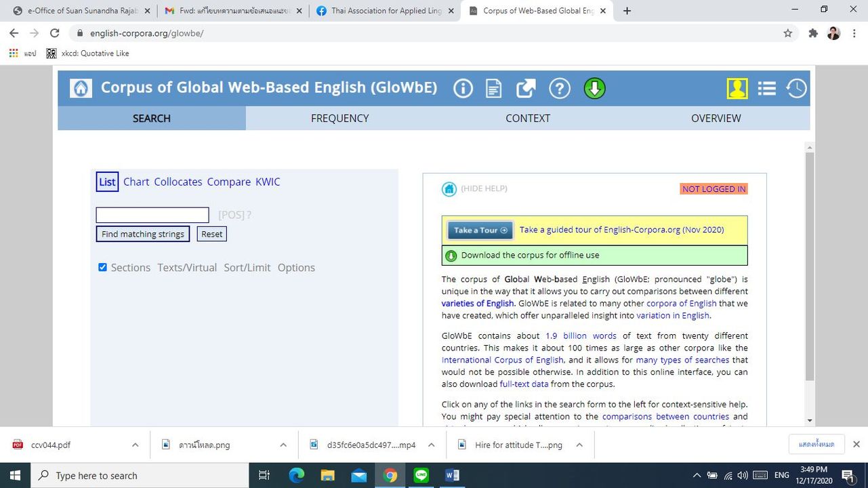This screenshot has width=868, height=488.
Task: Click the Reset button
Action: [212, 234]
